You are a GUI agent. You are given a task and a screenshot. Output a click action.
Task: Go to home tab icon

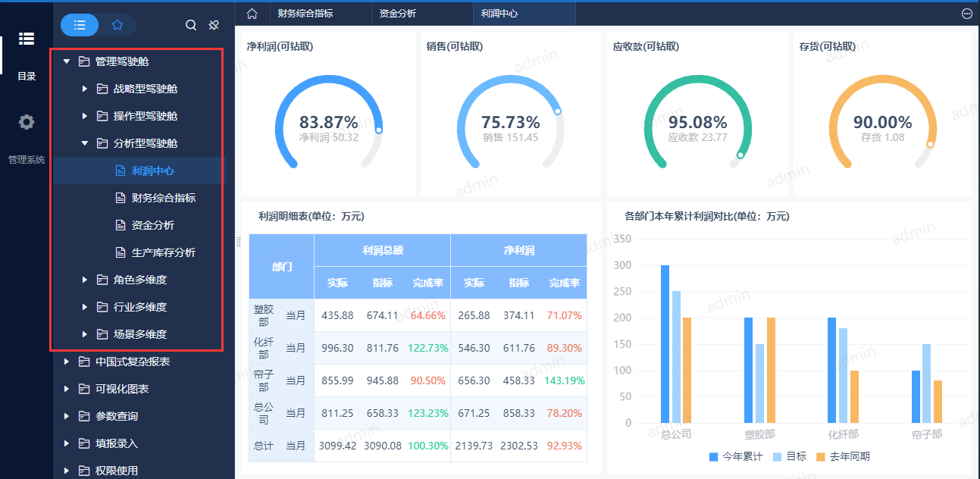pos(252,14)
